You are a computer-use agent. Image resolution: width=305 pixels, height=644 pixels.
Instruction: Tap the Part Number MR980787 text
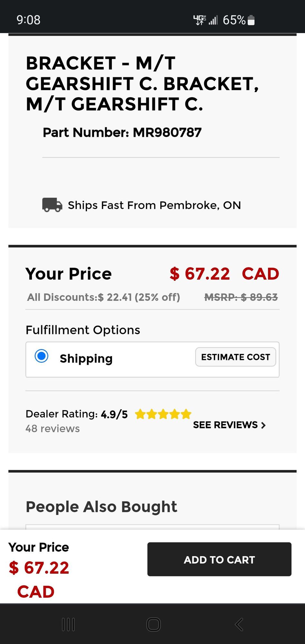[x=122, y=132]
